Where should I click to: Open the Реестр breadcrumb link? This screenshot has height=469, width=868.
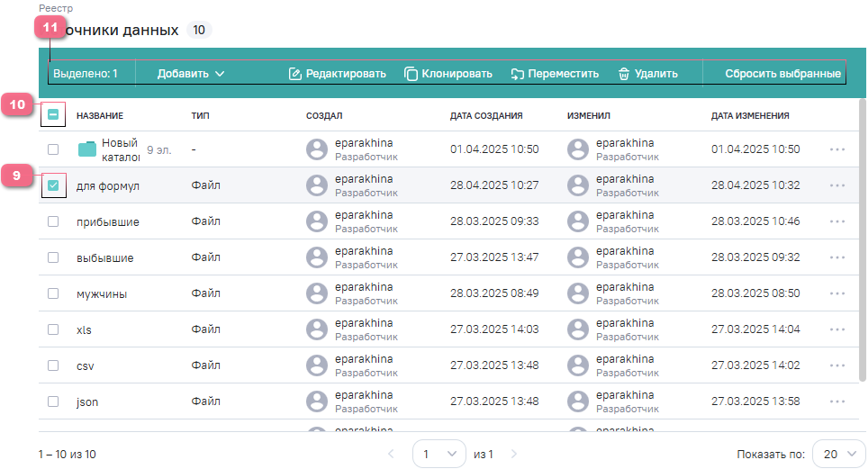(x=56, y=8)
